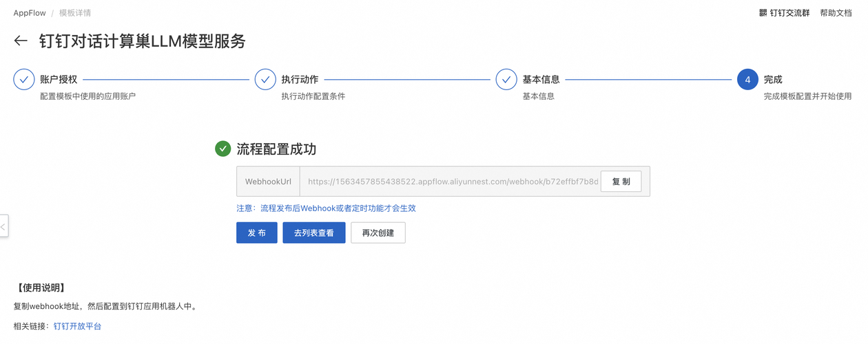The height and width of the screenshot is (344, 868).
Task: Click the green success checkmark icon
Action: (223, 149)
